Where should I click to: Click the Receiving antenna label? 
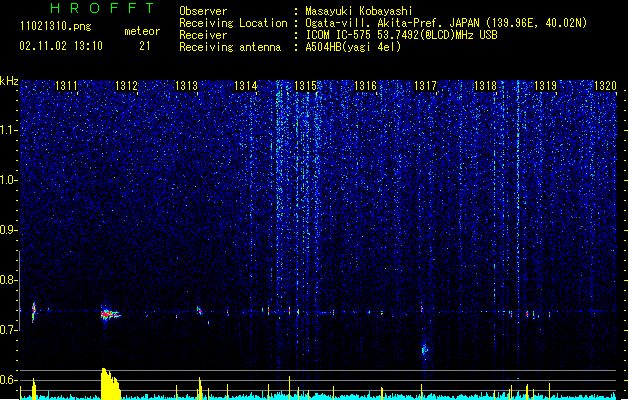click(230, 47)
